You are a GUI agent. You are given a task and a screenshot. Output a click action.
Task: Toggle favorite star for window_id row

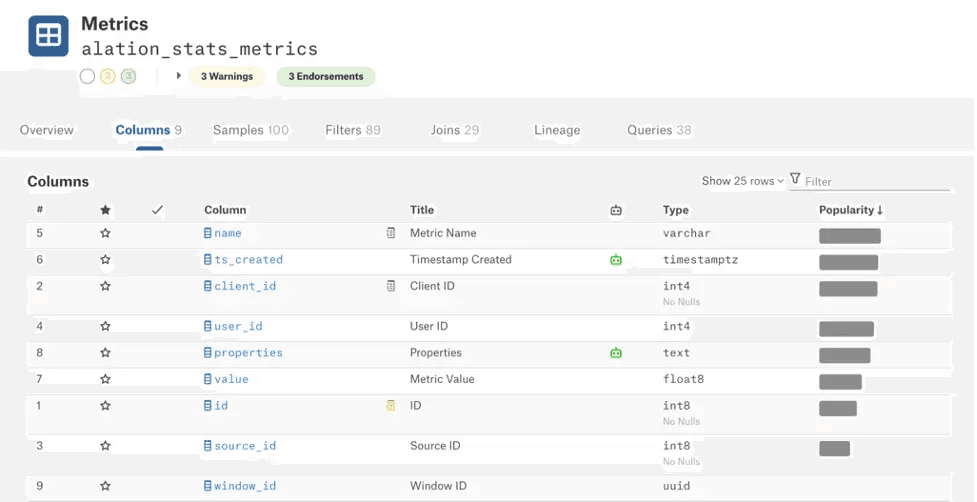click(x=105, y=486)
